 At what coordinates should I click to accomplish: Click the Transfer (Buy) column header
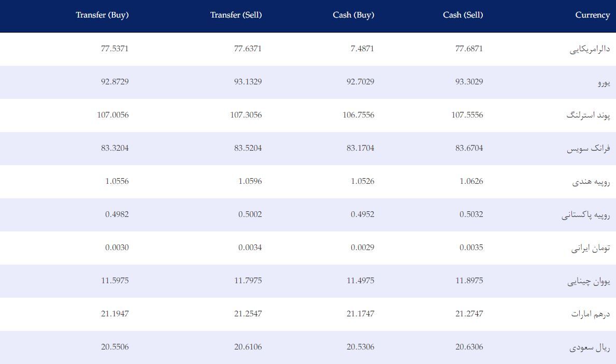(102, 16)
